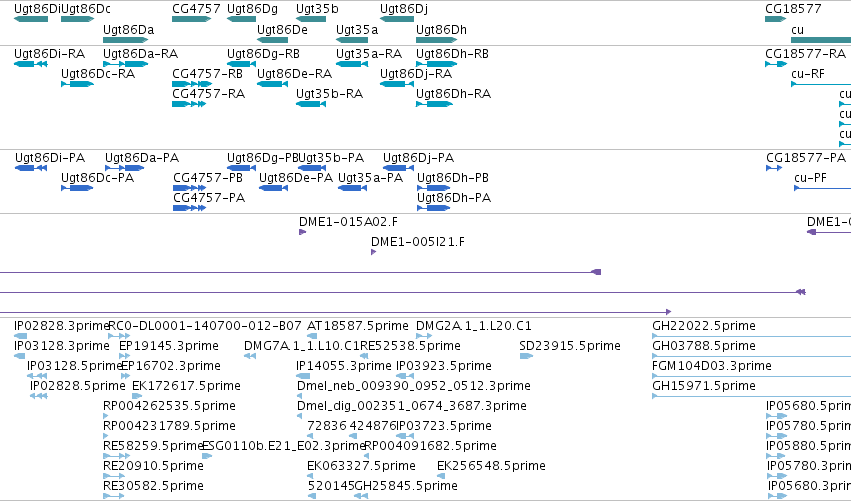The image size is (851, 501).
Task: Select the Ugt86Dj-PA protein feature
Action: click(x=398, y=168)
